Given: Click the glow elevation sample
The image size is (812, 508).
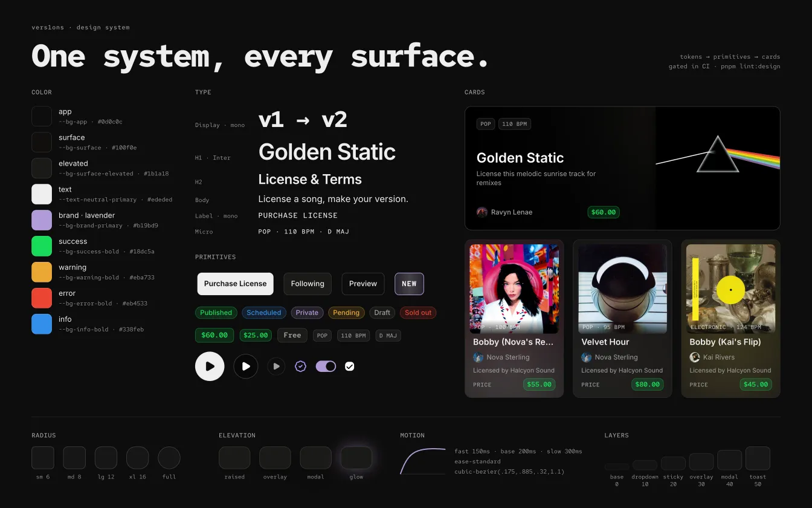Looking at the screenshot, I should coord(356,458).
